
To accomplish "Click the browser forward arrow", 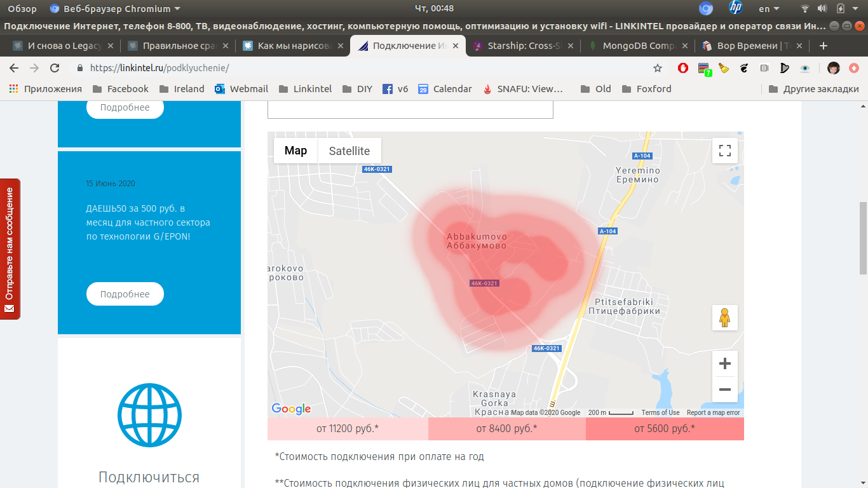I will click(x=34, y=68).
